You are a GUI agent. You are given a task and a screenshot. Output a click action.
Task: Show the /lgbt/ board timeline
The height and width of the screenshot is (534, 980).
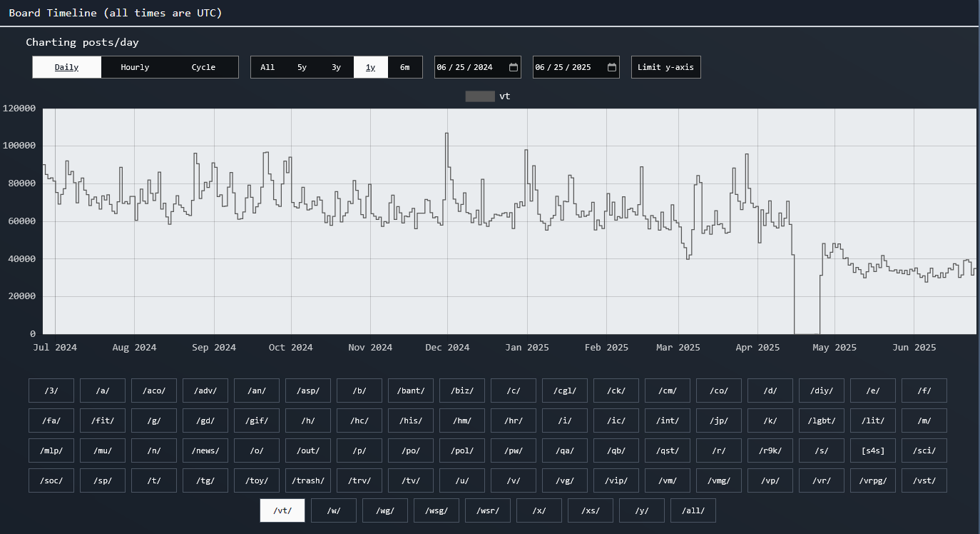tap(822, 420)
